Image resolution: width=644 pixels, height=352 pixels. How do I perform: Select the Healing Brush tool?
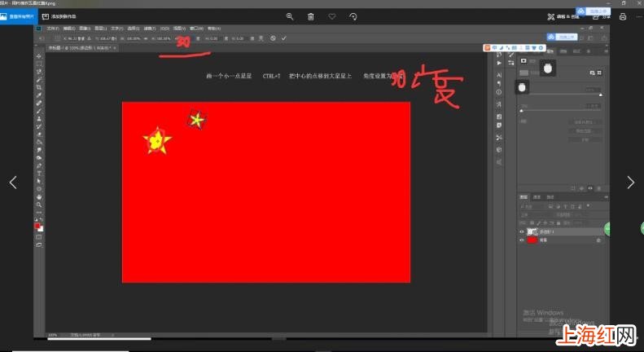[x=39, y=103]
